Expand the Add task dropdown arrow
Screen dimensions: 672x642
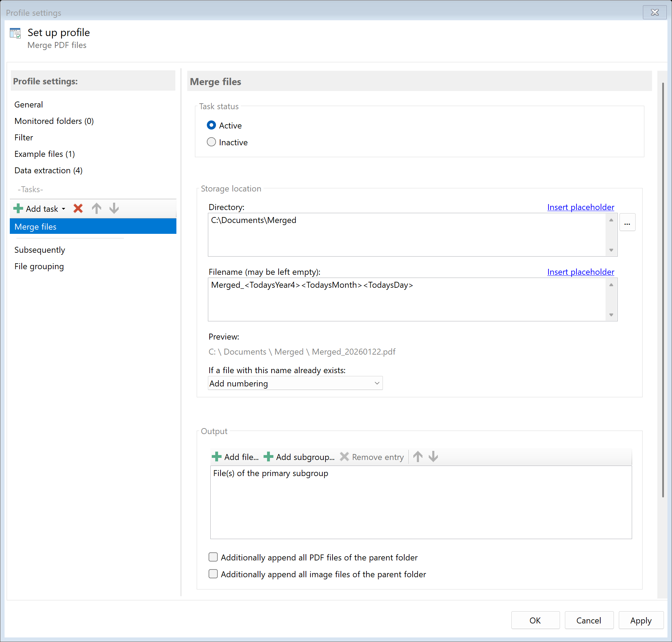(63, 208)
